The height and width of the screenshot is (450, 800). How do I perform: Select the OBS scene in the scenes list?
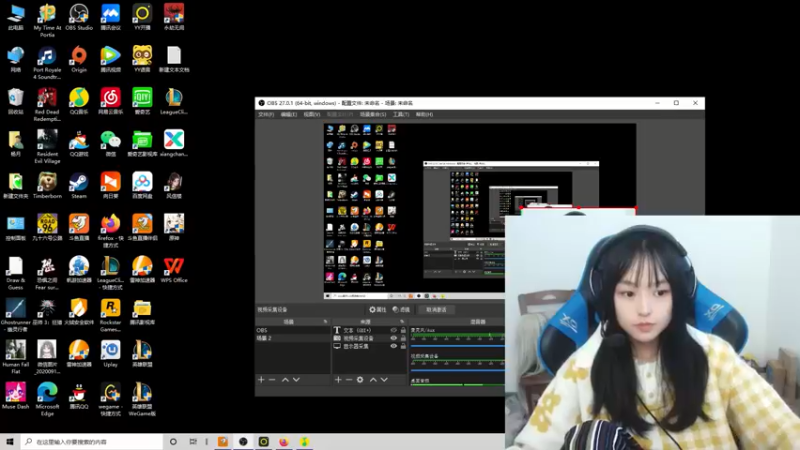(292, 330)
